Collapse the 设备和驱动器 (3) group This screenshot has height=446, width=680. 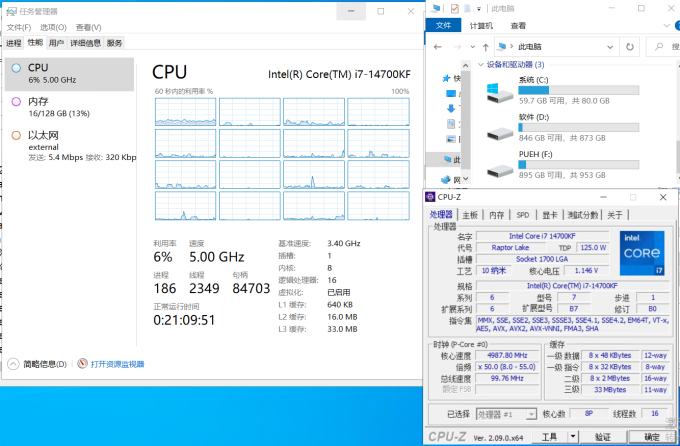coord(481,65)
